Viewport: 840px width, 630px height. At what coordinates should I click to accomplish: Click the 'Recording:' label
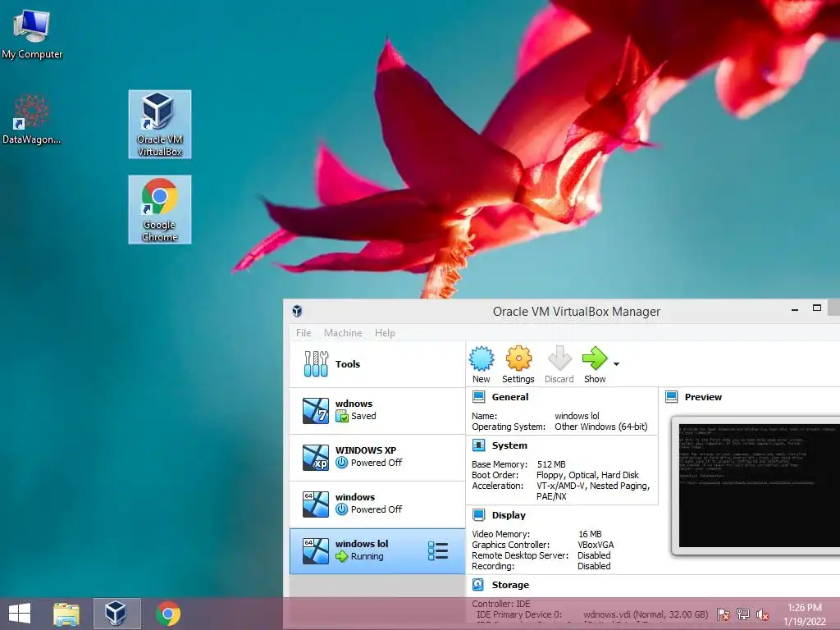(493, 566)
